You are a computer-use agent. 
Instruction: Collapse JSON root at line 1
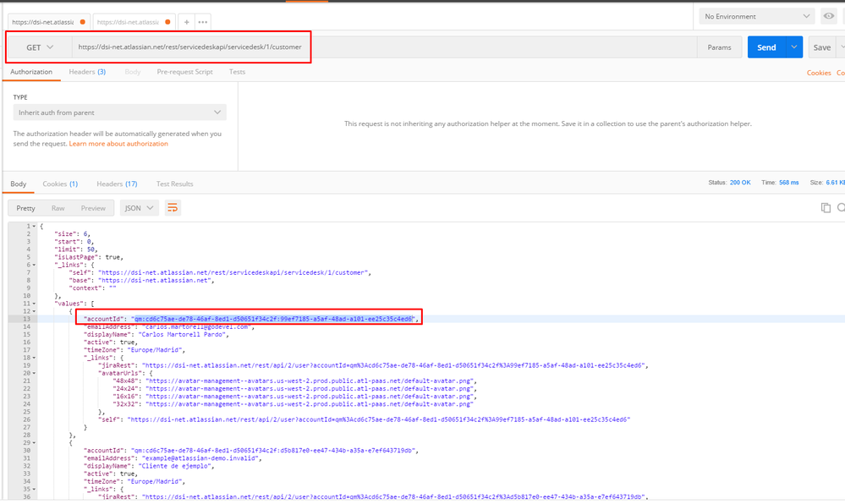[x=34, y=227]
